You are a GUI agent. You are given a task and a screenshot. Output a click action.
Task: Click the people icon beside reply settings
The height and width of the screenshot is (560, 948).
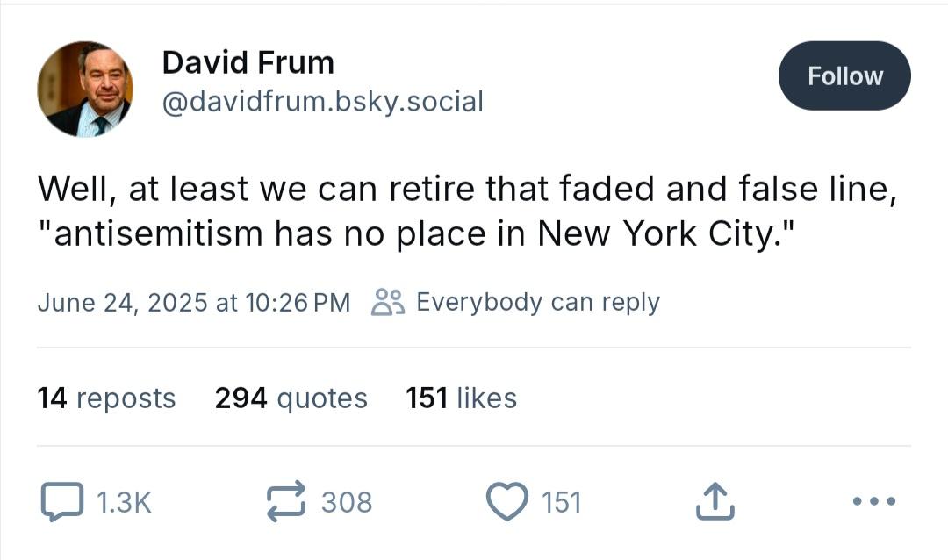pos(388,302)
